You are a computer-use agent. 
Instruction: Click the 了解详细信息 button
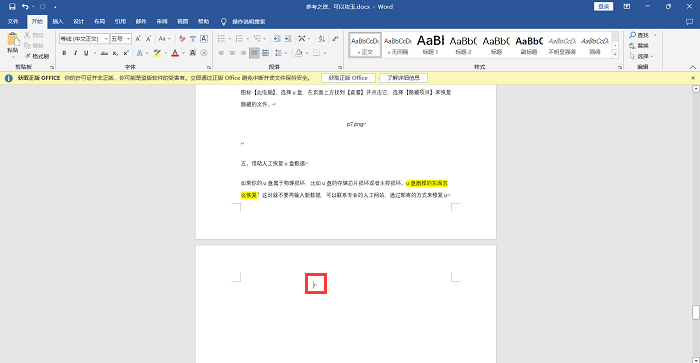click(404, 78)
